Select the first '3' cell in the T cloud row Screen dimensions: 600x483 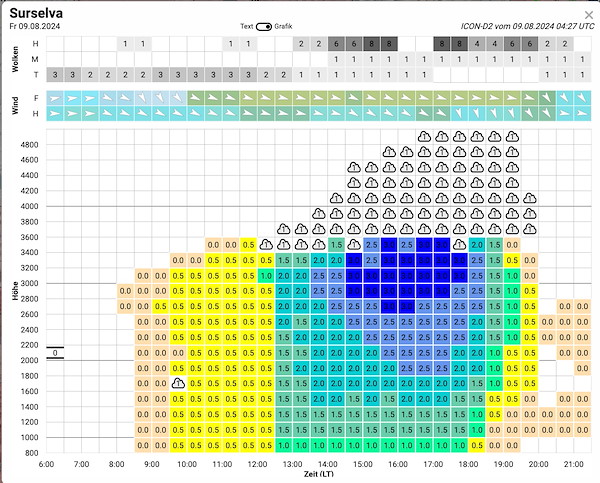click(55, 75)
